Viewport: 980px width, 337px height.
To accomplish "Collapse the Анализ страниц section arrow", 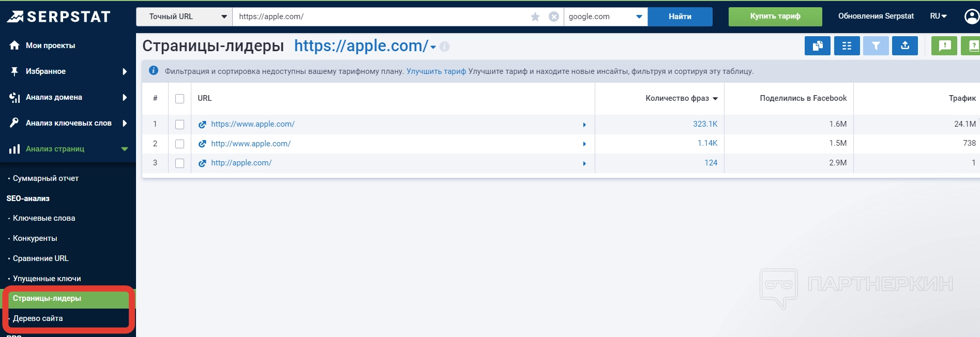I will click(x=125, y=149).
